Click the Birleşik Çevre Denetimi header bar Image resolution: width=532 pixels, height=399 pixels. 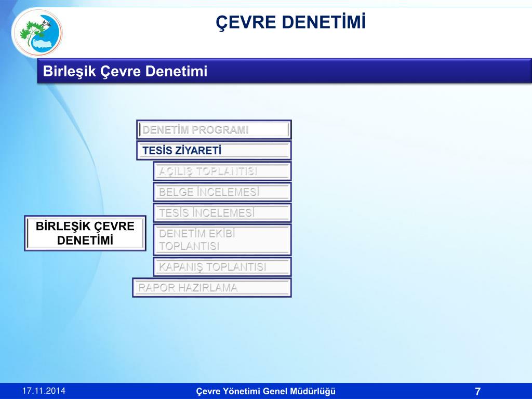point(284,71)
